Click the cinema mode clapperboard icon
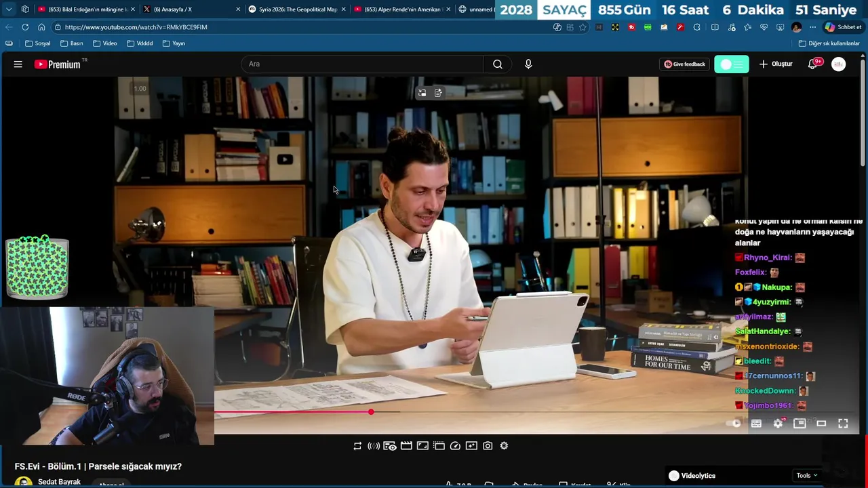The image size is (868, 488). [x=406, y=446]
